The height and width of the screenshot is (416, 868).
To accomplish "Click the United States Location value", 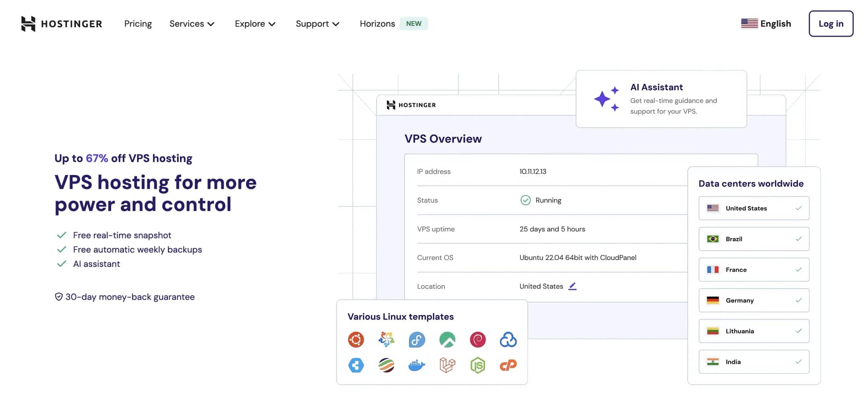I will (541, 286).
